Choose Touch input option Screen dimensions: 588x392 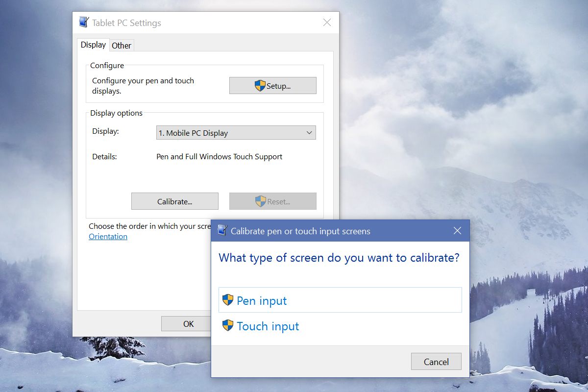[x=340, y=326]
